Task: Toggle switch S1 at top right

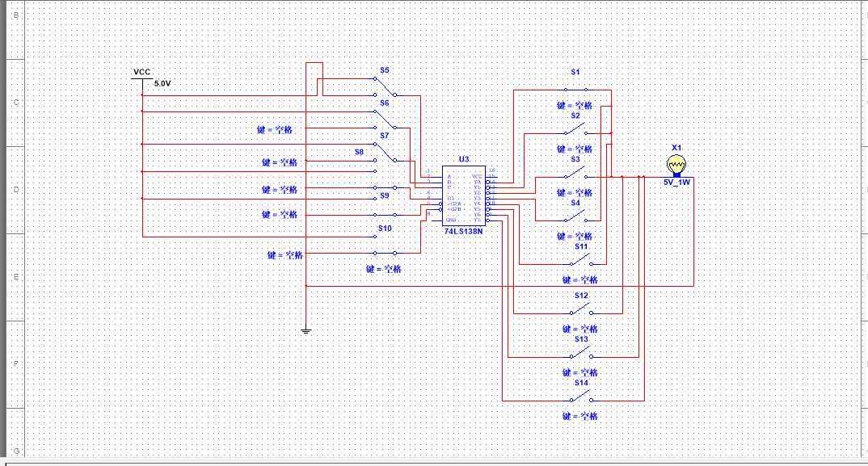Action: (575, 90)
